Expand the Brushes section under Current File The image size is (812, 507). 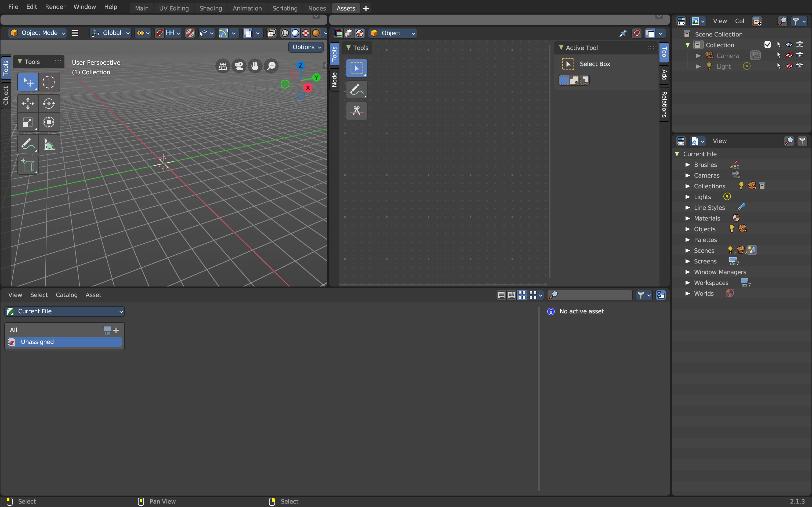(687, 165)
